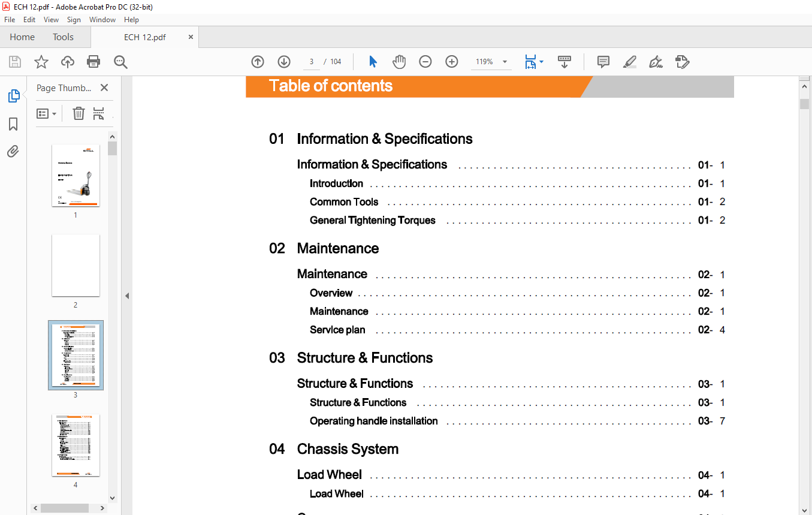
Task: Open the page display options dropdown arrow
Action: coord(542,62)
